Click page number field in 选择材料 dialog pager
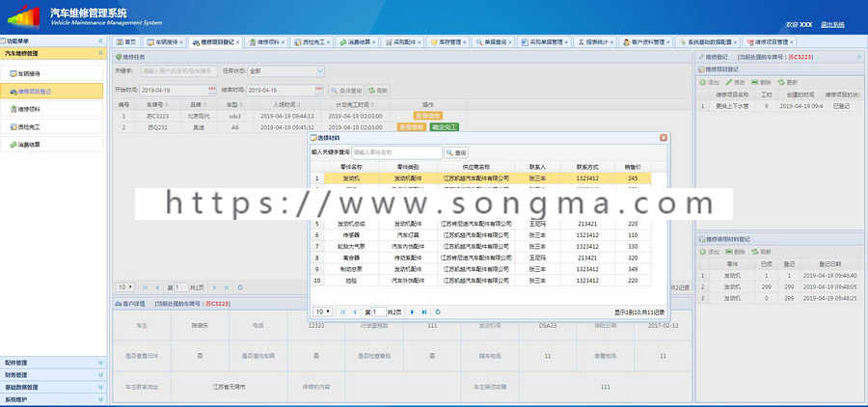The image size is (868, 407). 378,312
